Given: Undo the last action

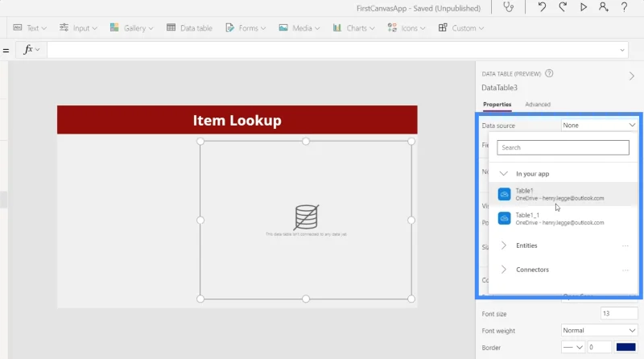Looking at the screenshot, I should (542, 7).
